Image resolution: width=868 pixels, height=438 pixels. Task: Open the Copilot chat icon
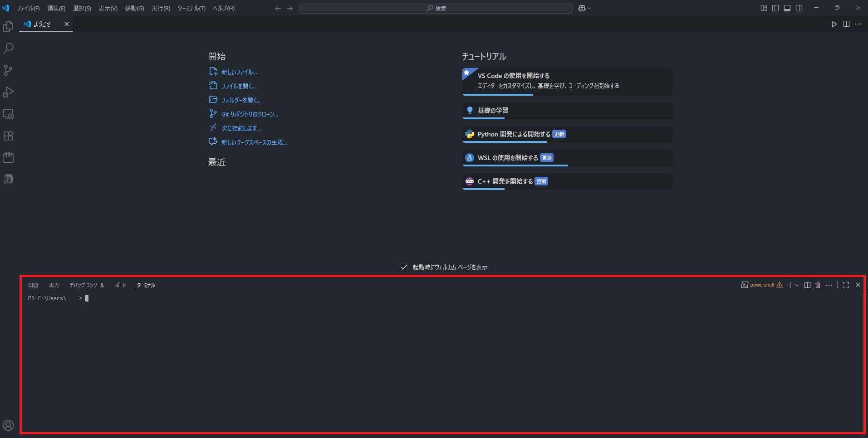pyautogui.click(x=582, y=8)
